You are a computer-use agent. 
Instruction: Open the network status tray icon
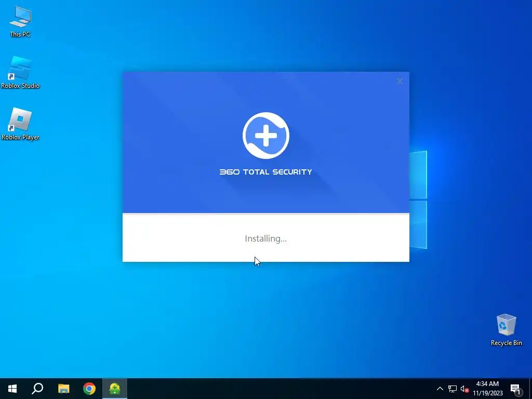click(453, 389)
